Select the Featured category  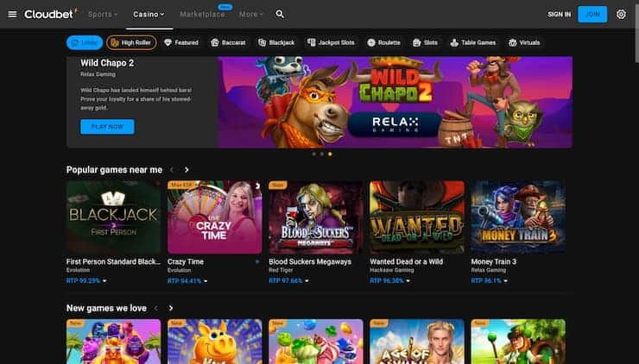pos(181,42)
